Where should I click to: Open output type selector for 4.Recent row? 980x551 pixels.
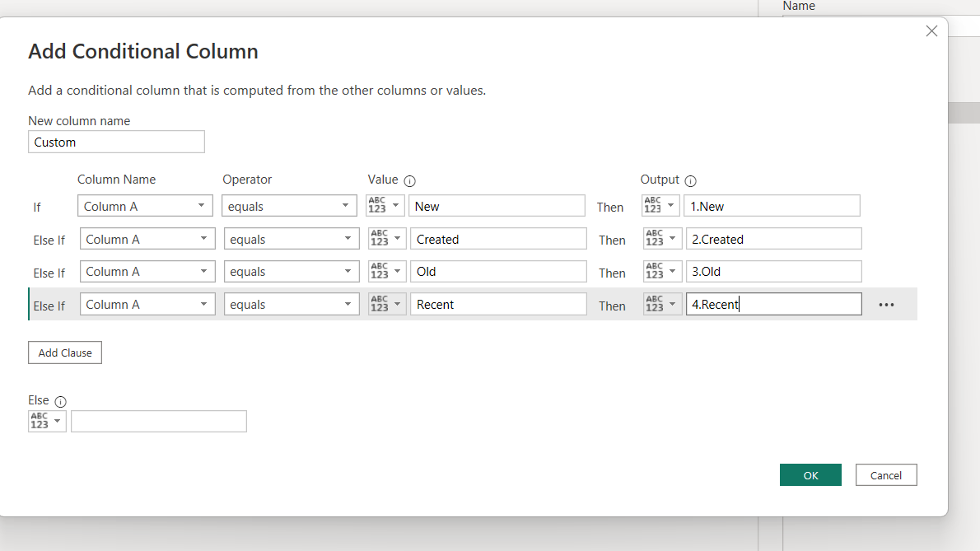pyautogui.click(x=662, y=304)
